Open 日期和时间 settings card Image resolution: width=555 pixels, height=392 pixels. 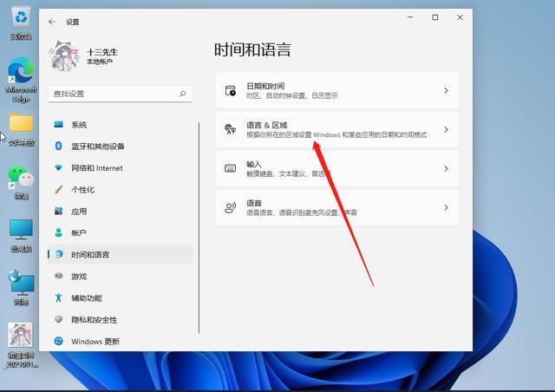(337, 91)
